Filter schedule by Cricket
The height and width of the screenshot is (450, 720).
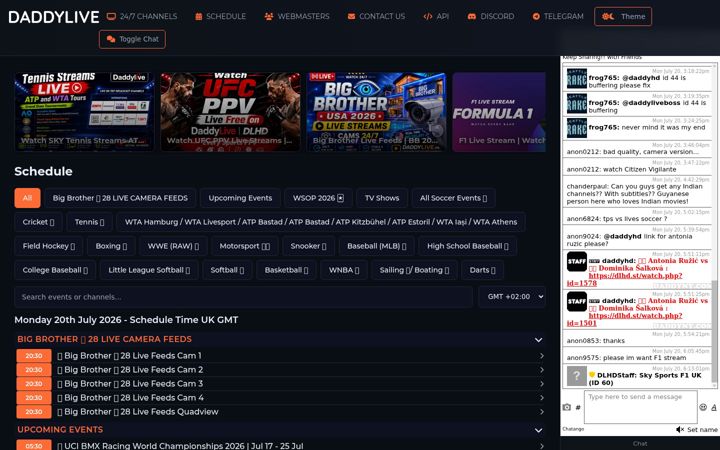[x=38, y=222]
